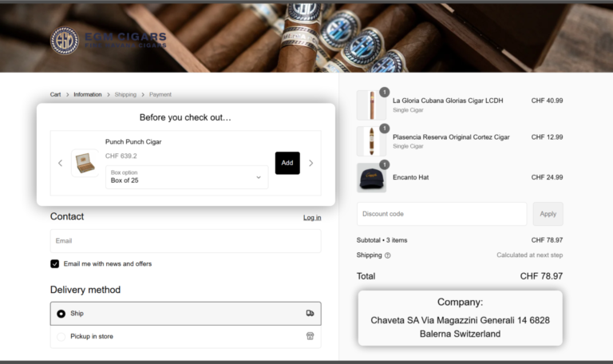Focus the Discount code field
Viewport: 613px width, 364px height.
pyautogui.click(x=441, y=214)
